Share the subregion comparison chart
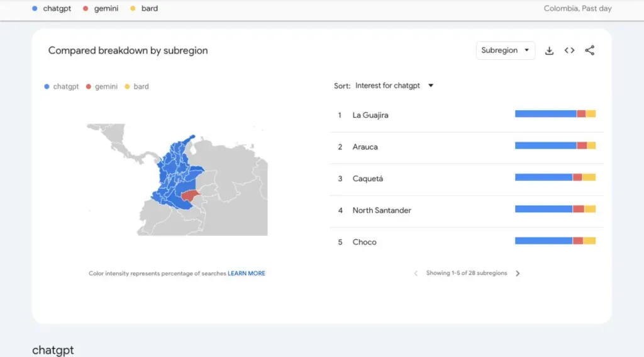 589,50
